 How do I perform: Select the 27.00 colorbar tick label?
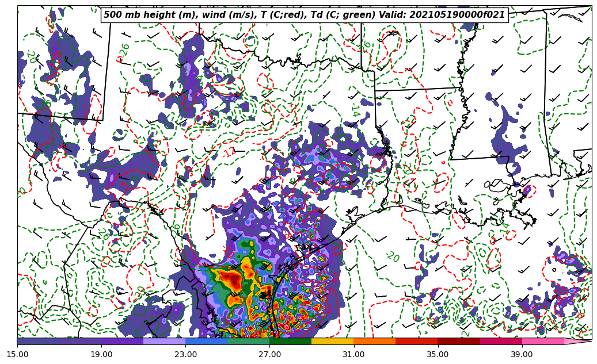point(269,354)
